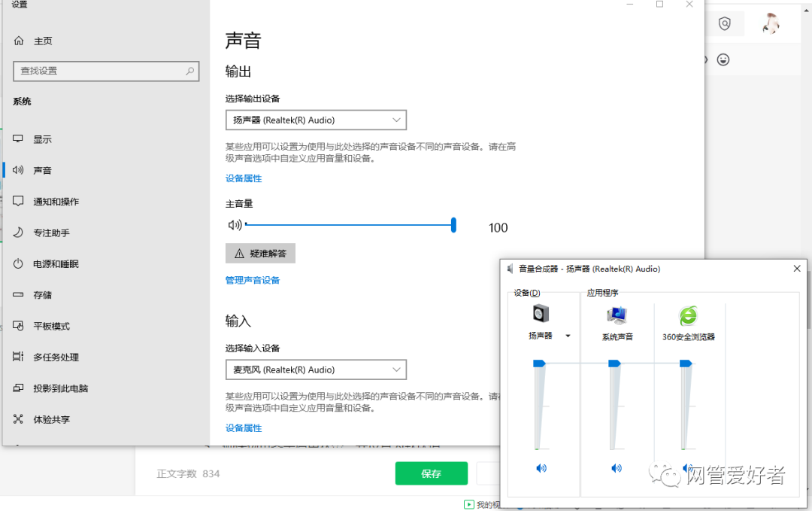Select 声音 in the settings sidebar
Screen dimensions: 812x511
42,171
